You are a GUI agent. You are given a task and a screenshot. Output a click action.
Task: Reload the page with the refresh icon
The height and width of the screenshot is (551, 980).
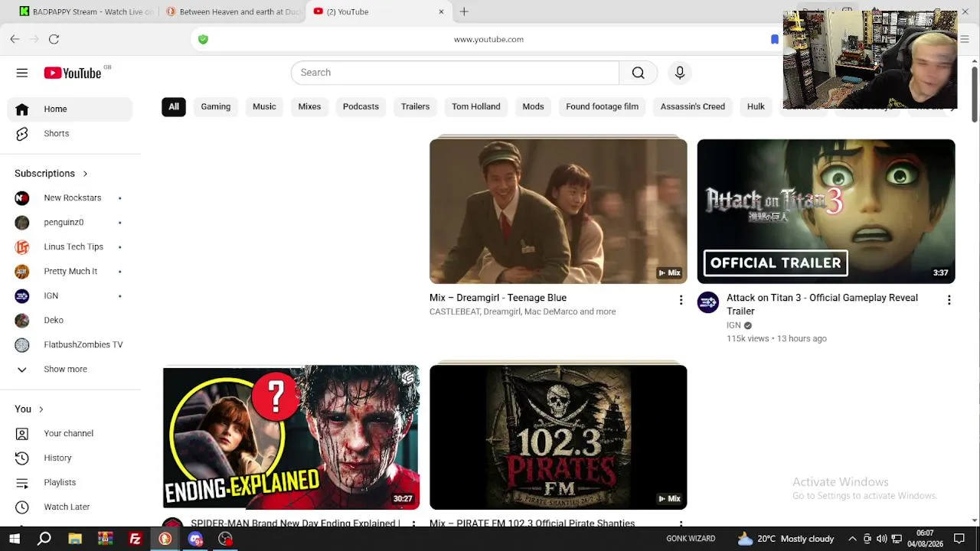54,39
